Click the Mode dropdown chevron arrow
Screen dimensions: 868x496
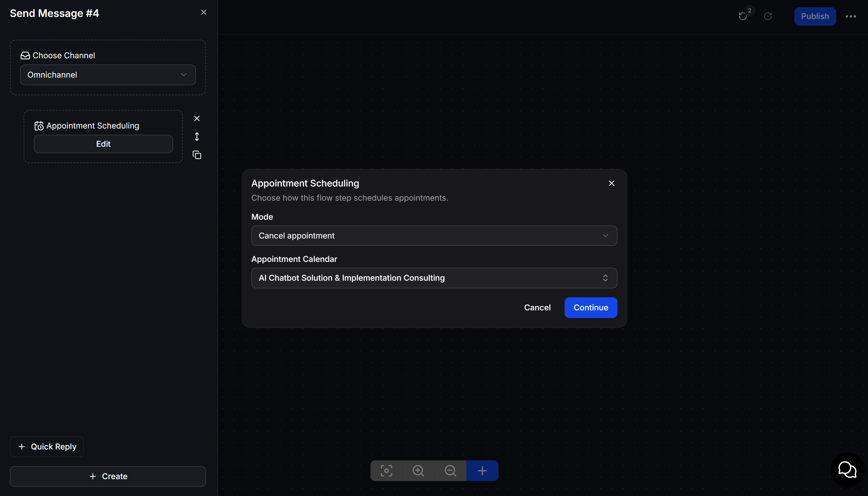pos(605,236)
